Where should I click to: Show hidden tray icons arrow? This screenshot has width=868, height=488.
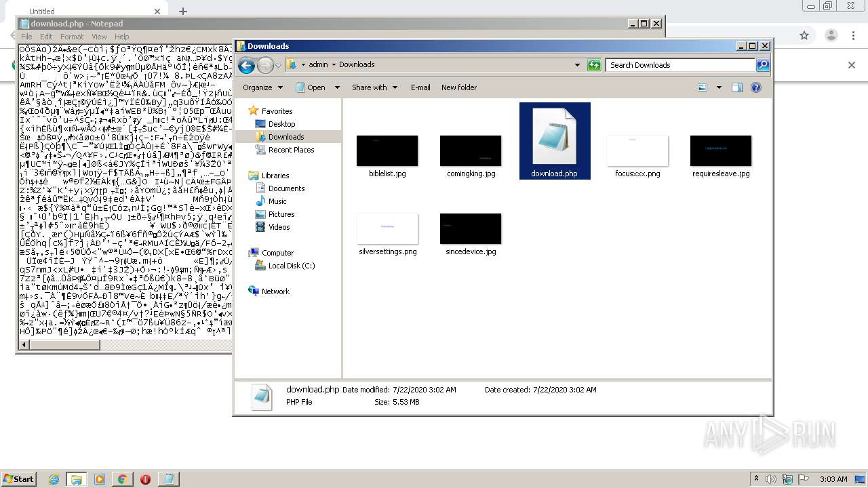pyautogui.click(x=757, y=479)
